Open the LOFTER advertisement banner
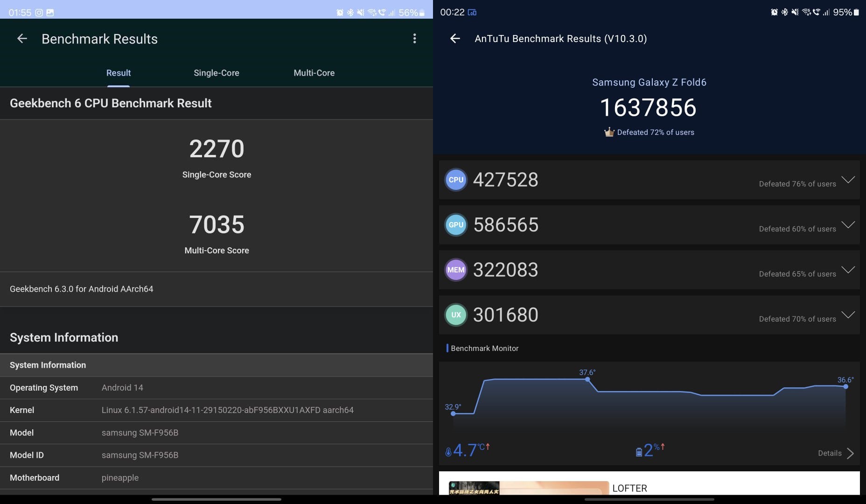866x504 pixels. [649, 483]
